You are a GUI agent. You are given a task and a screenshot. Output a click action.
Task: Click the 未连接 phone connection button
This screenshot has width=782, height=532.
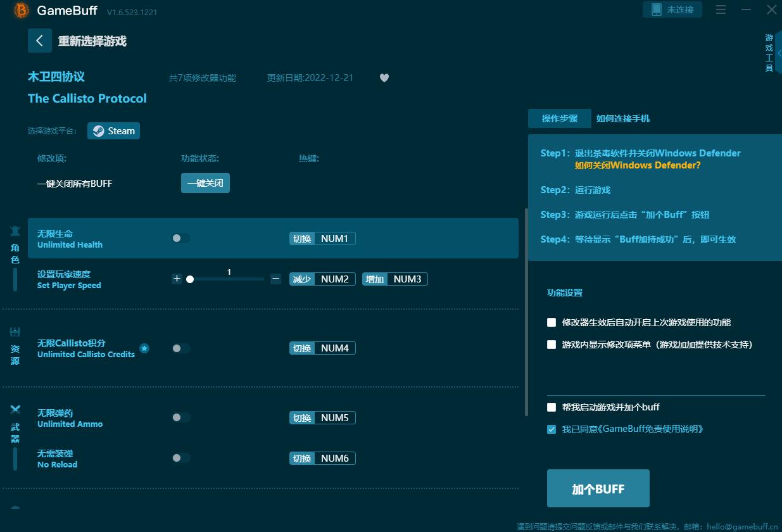point(672,9)
